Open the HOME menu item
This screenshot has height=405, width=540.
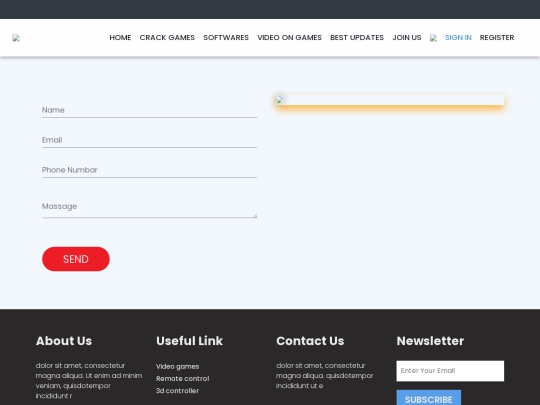tap(120, 38)
